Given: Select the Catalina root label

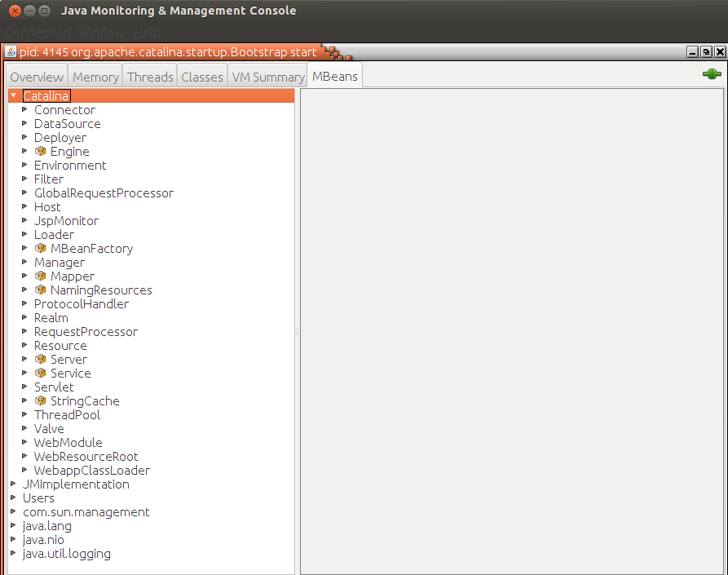Looking at the screenshot, I should (46, 95).
